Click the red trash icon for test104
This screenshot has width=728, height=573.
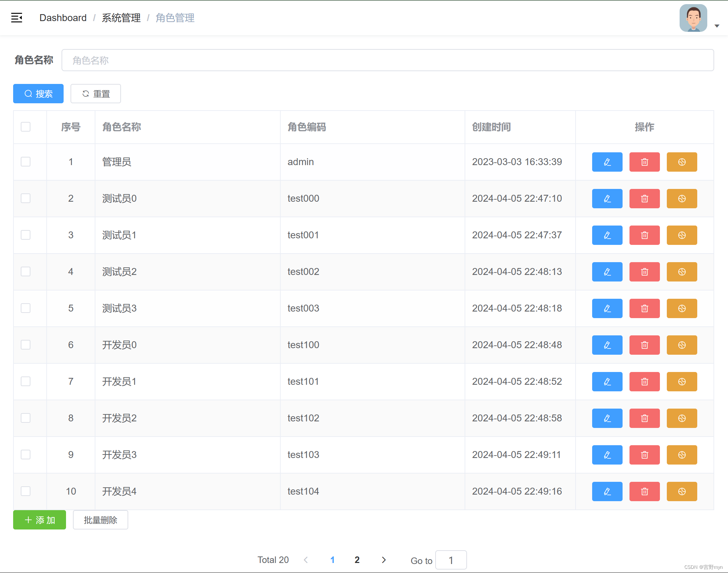point(644,491)
